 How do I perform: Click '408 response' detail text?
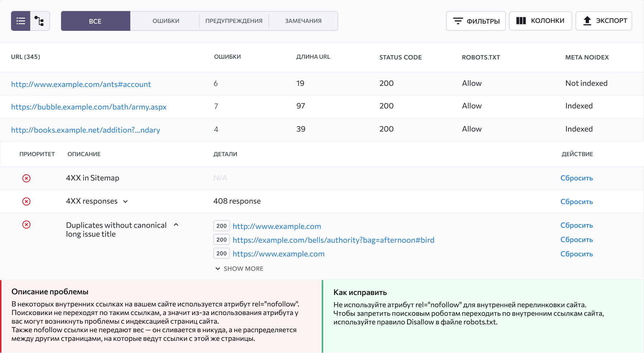[x=237, y=201]
